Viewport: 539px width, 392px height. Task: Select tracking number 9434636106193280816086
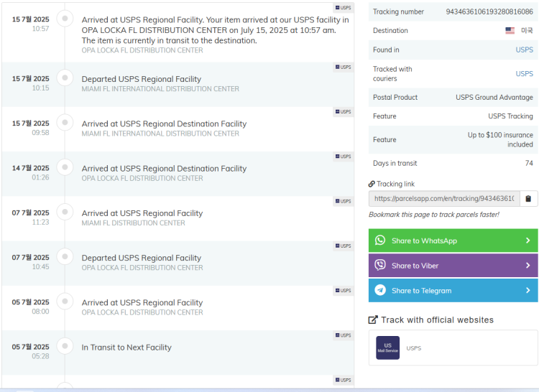coord(489,11)
